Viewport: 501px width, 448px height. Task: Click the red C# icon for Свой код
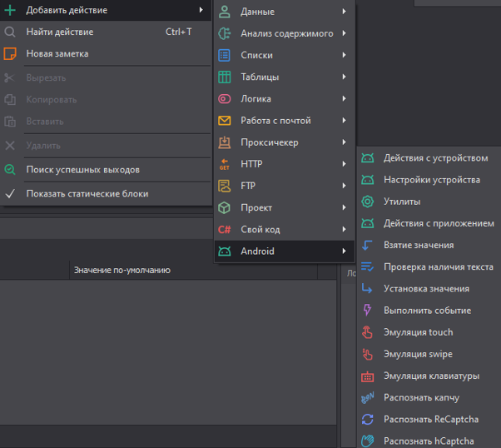tap(225, 229)
